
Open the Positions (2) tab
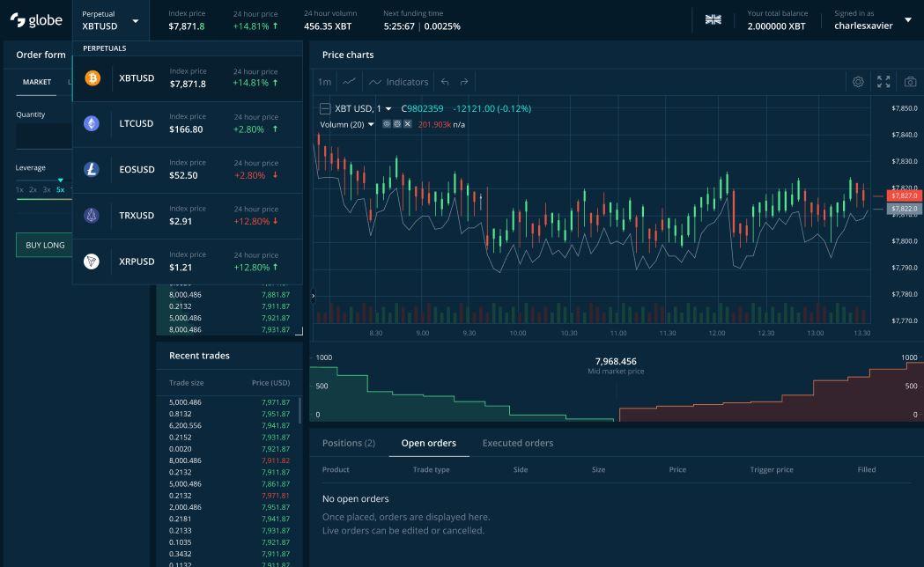(348, 443)
